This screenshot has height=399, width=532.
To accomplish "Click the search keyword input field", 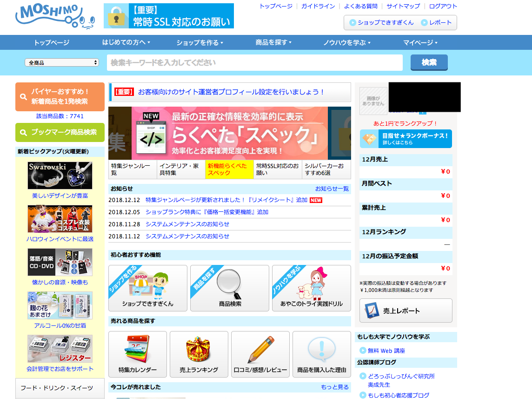I will point(254,62).
